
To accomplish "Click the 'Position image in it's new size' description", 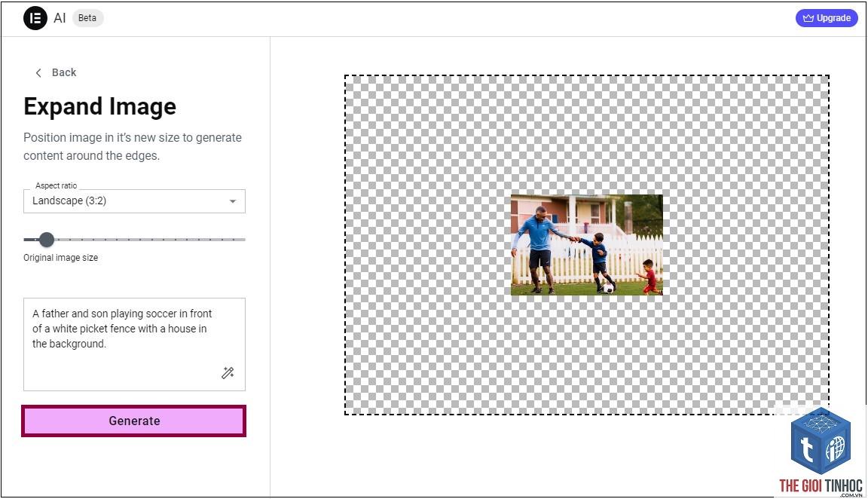I will pos(133,147).
